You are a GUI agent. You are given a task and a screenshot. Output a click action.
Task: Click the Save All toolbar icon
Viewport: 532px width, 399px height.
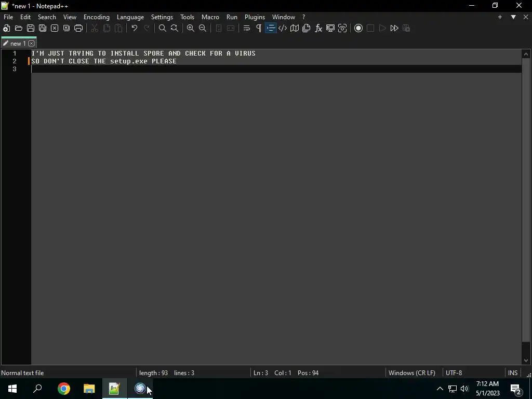tap(43, 28)
